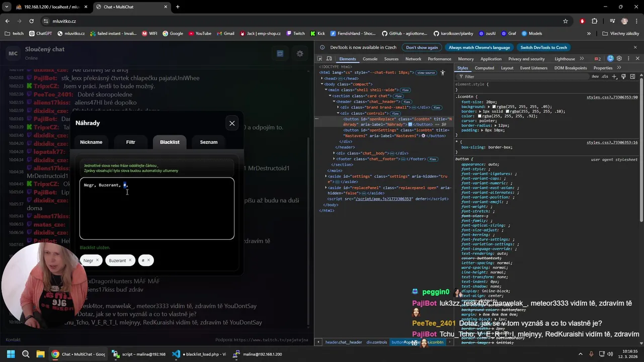Open Windows taskbar search
The image size is (644, 362).
[x=26, y=354]
